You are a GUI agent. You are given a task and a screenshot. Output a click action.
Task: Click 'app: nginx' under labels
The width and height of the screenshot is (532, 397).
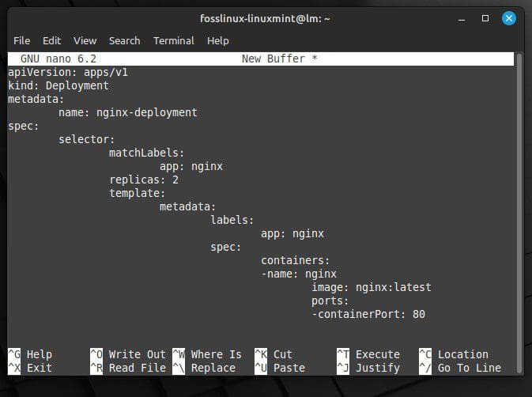tap(292, 233)
